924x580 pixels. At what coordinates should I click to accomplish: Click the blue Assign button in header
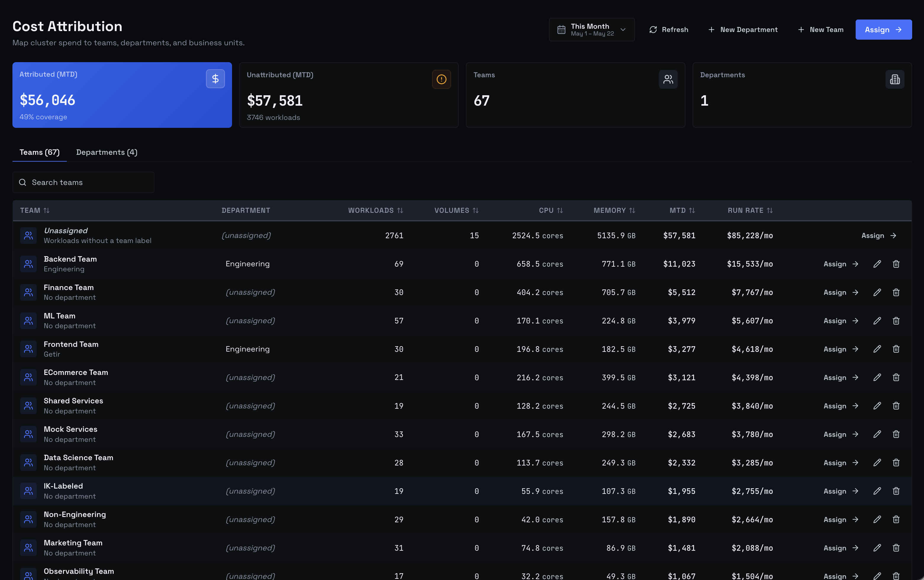coord(883,30)
